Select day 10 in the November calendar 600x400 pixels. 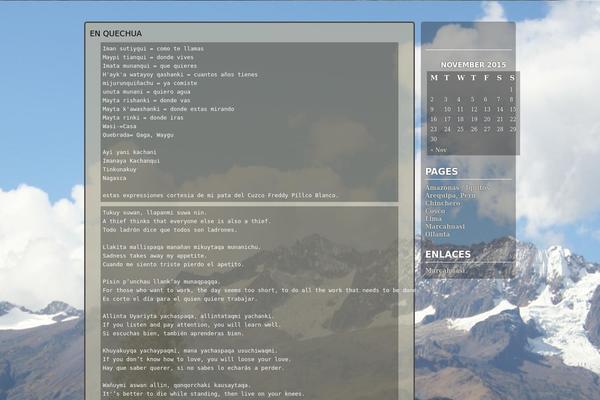click(x=447, y=109)
